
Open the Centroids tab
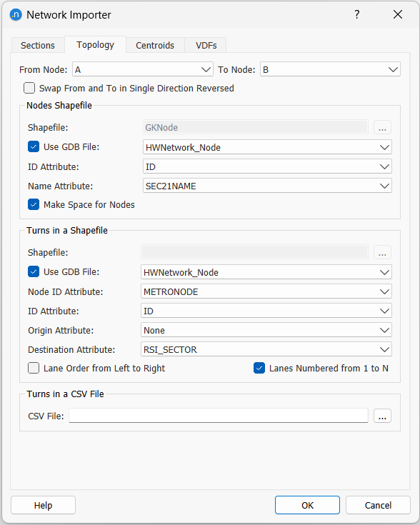point(155,45)
